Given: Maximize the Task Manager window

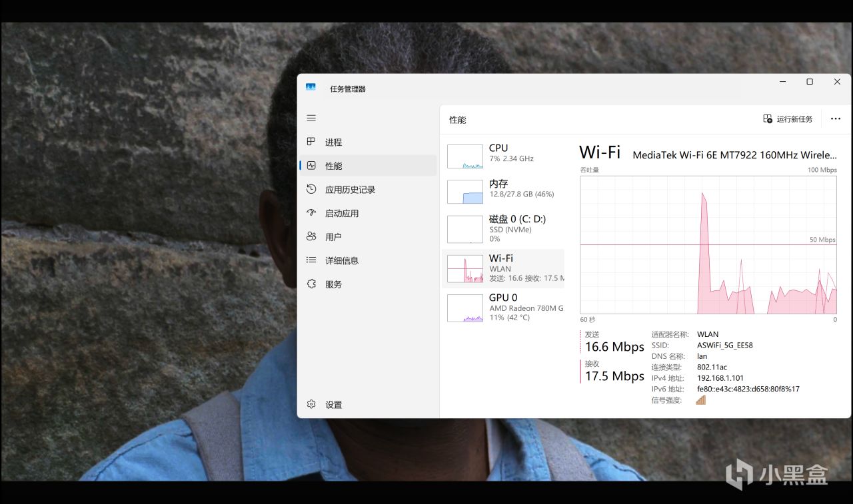Looking at the screenshot, I should pyautogui.click(x=810, y=82).
